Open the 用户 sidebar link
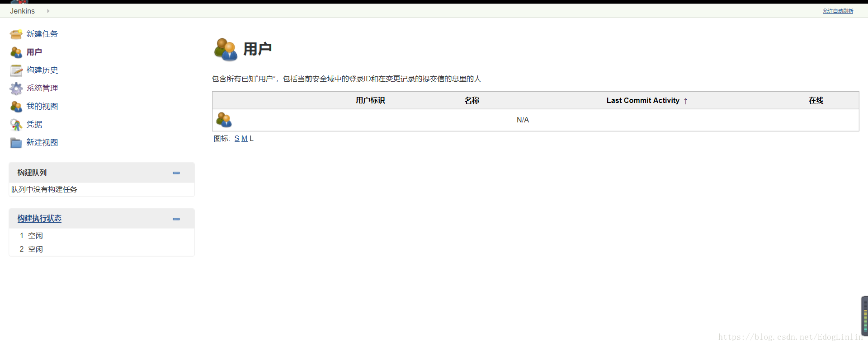Screen dimensions: 868x346 pos(34,52)
